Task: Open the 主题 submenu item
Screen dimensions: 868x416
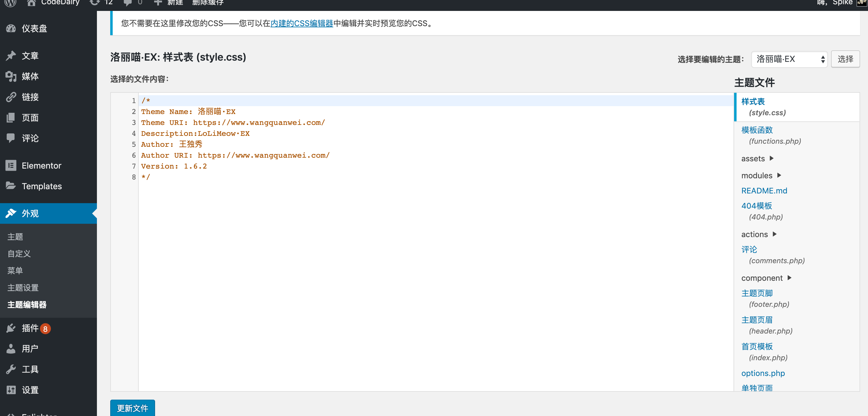Action: 15,237
